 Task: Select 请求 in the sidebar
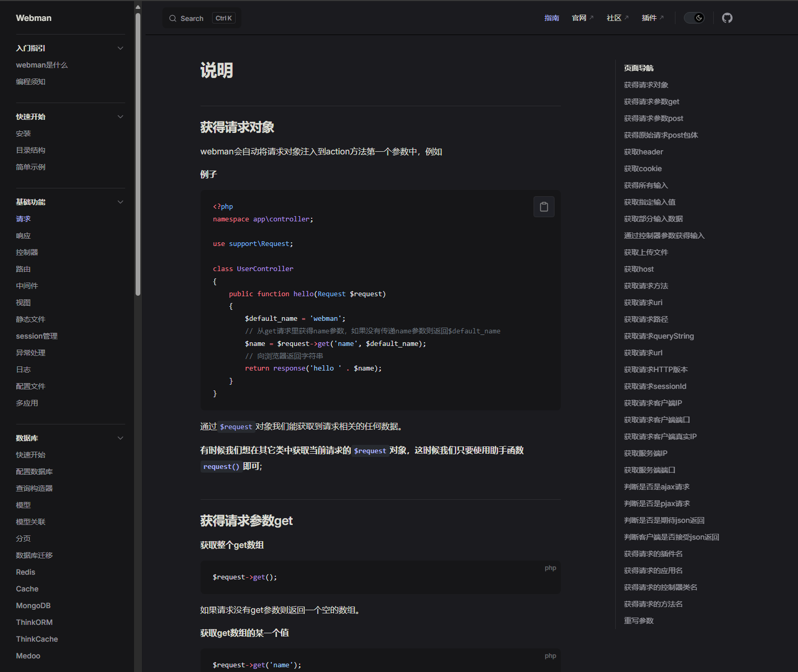point(23,219)
